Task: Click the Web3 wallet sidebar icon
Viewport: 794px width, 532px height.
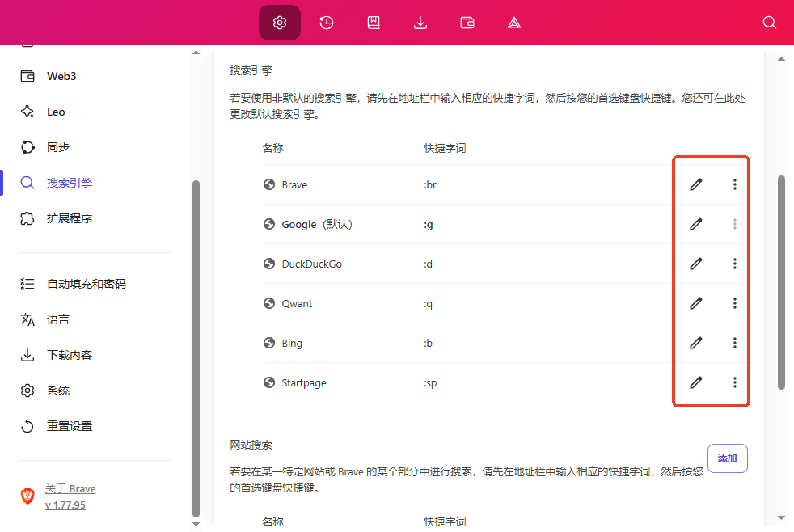Action: coord(27,76)
